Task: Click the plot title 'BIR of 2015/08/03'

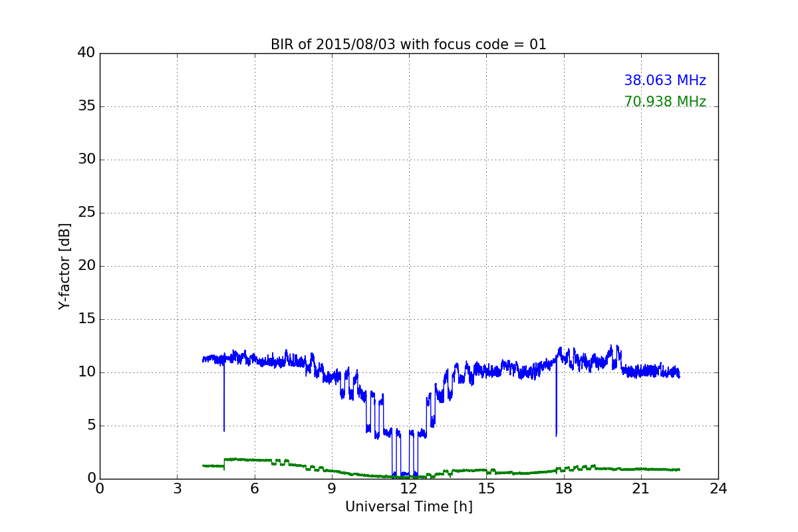Action: (408, 45)
